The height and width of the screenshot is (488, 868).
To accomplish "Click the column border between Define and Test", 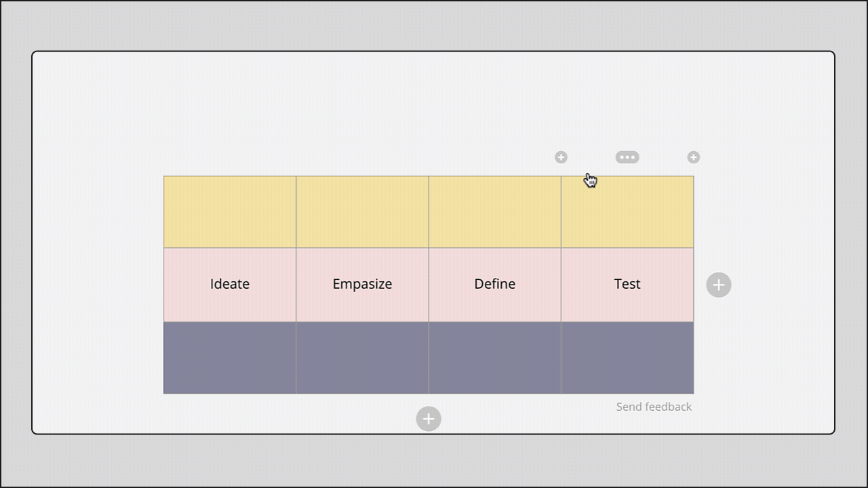I will (561, 285).
